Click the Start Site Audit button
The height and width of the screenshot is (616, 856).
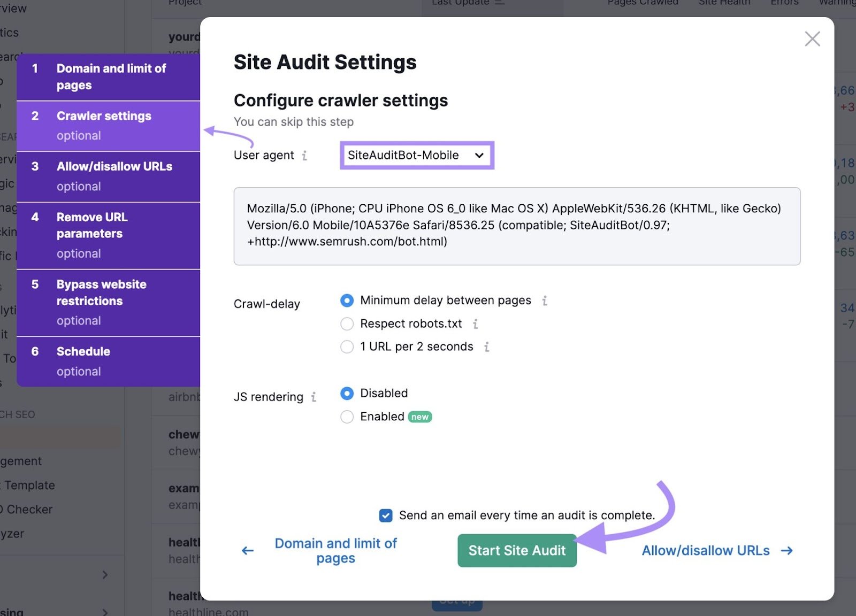[x=516, y=550]
